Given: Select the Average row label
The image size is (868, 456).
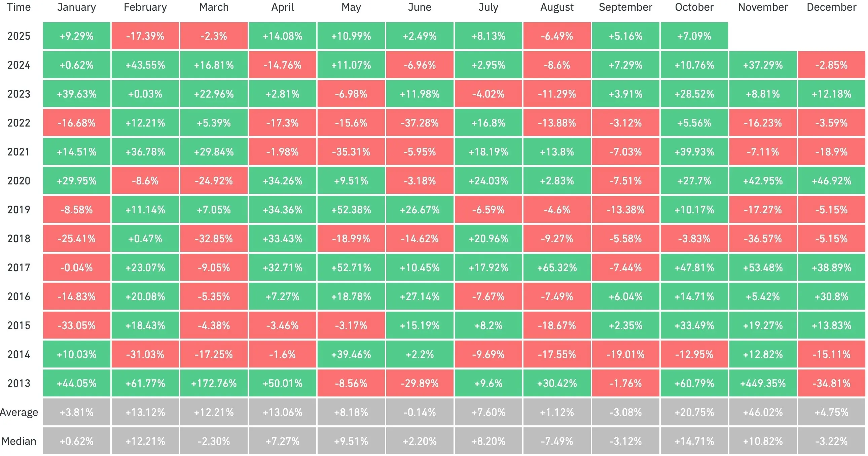Looking at the screenshot, I should 19,412.
